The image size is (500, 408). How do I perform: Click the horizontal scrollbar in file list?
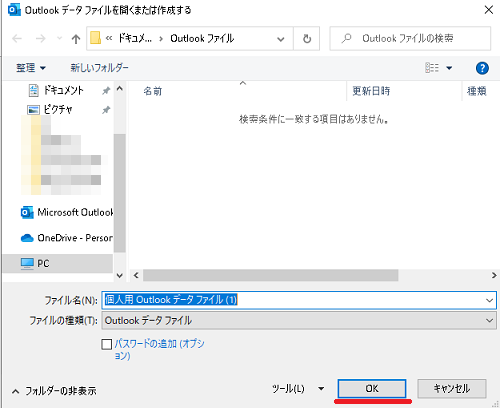click(270, 275)
